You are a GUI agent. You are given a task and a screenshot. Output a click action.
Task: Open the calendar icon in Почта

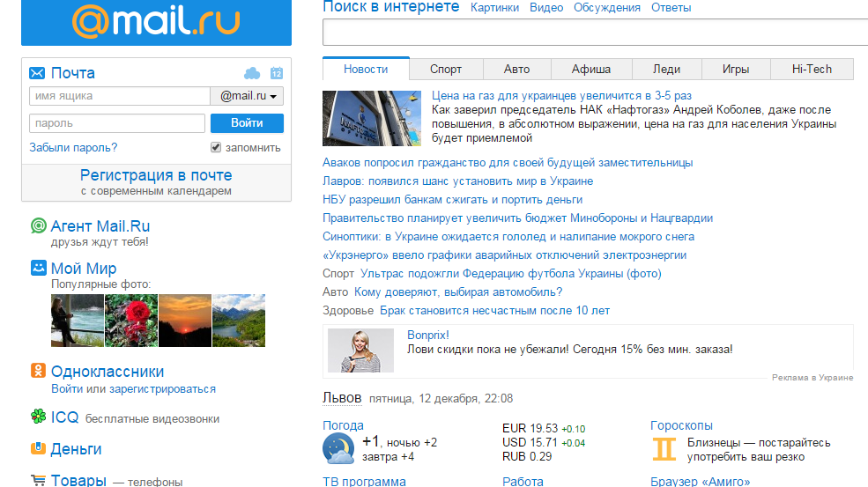point(276,73)
